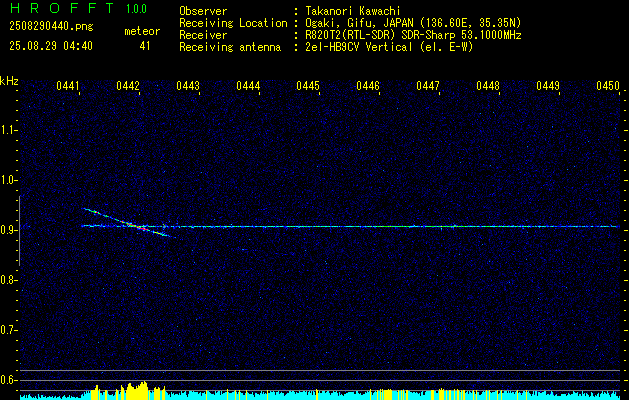
Task: Click time marker 0442
Action: 128,85
